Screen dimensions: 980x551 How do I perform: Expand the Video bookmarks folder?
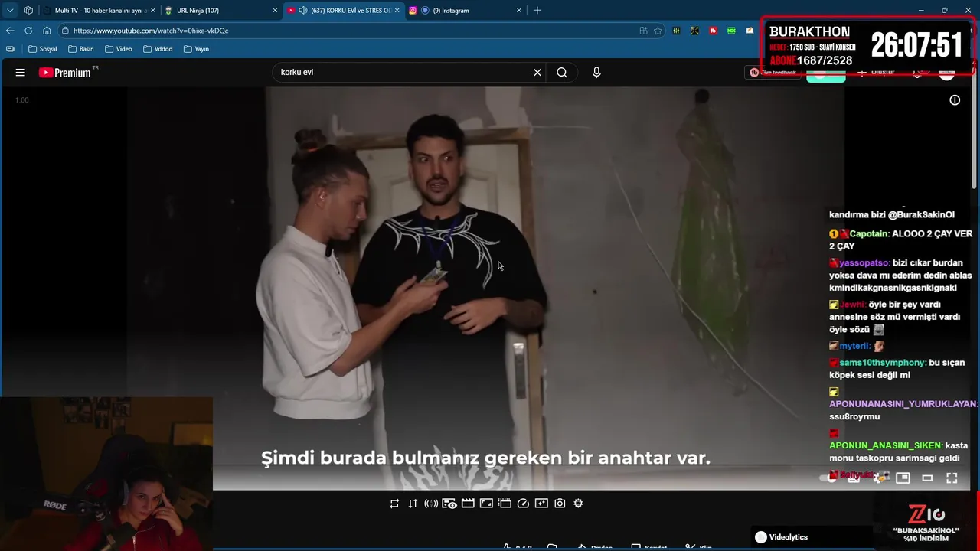click(118, 49)
